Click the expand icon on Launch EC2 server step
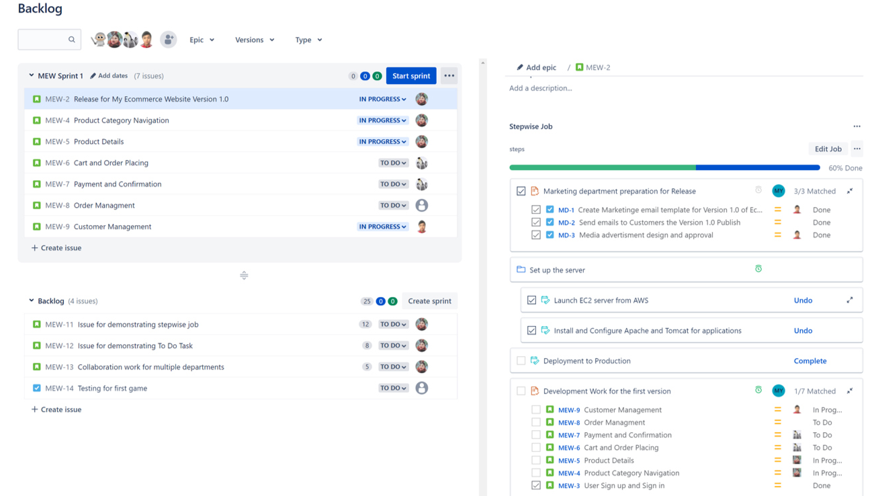The image size is (872, 496). pyautogui.click(x=850, y=300)
